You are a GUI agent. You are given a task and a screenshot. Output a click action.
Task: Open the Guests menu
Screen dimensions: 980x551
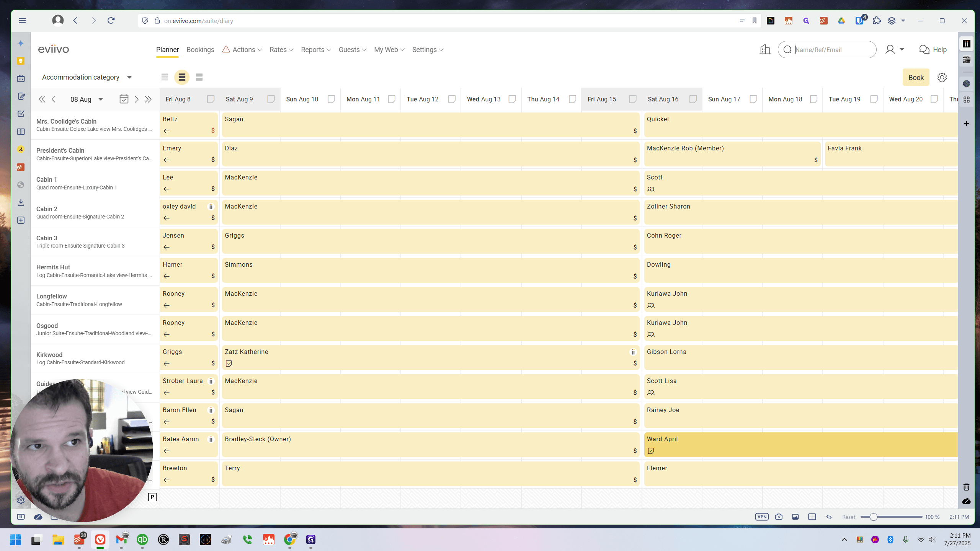point(352,50)
